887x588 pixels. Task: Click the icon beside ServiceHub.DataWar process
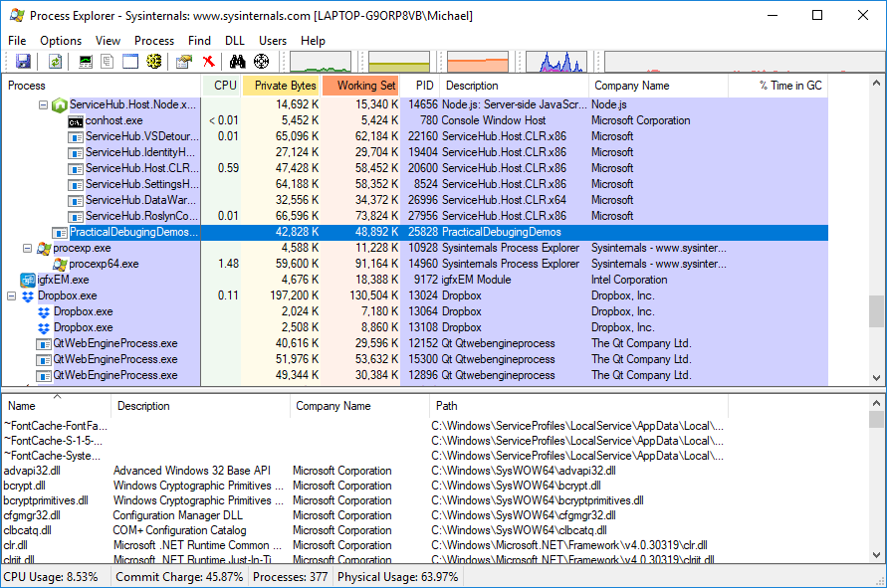(x=76, y=201)
